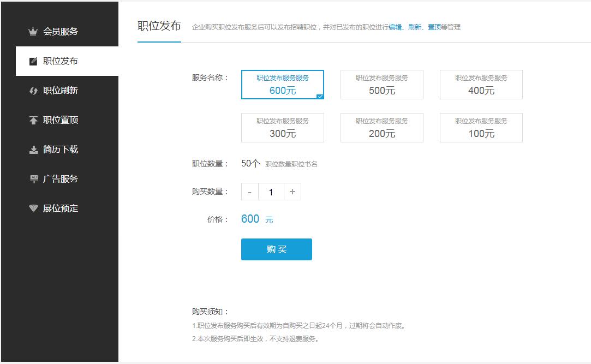The image size is (591, 364).
Task: Select the 300元 service option
Action: point(282,127)
